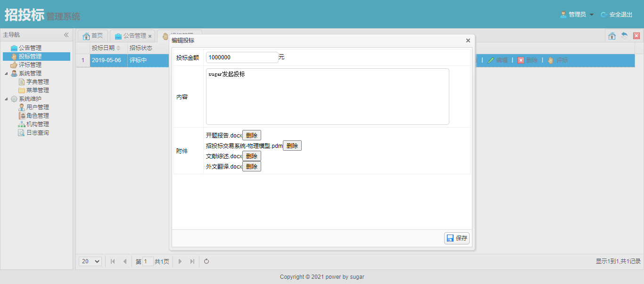This screenshot has width=644, height=284.
Task: Delete the 外文翻译.docx attachment
Action: coord(252,166)
